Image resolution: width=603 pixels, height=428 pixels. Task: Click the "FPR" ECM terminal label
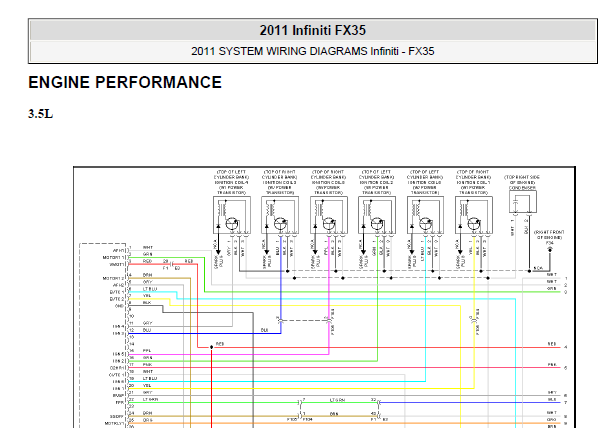coord(120,403)
